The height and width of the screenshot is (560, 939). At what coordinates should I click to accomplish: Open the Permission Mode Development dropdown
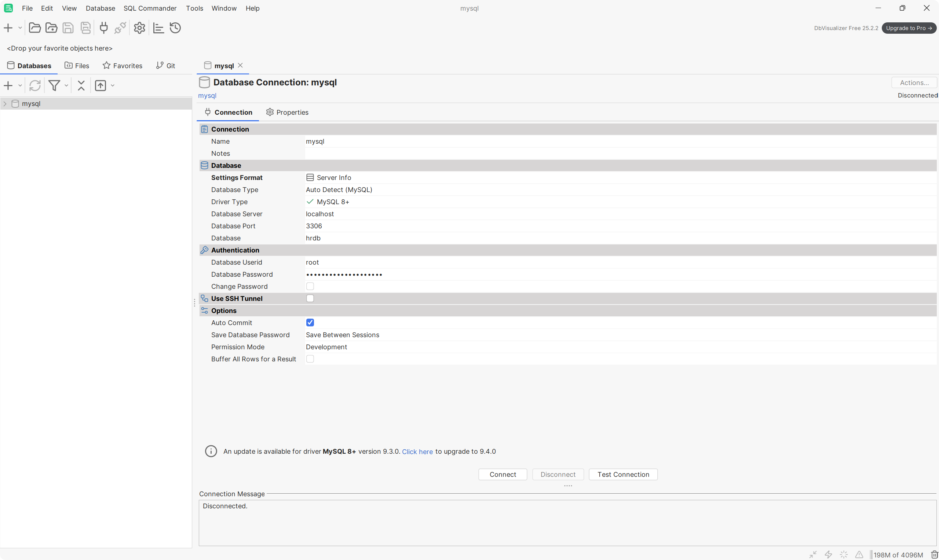click(621, 347)
